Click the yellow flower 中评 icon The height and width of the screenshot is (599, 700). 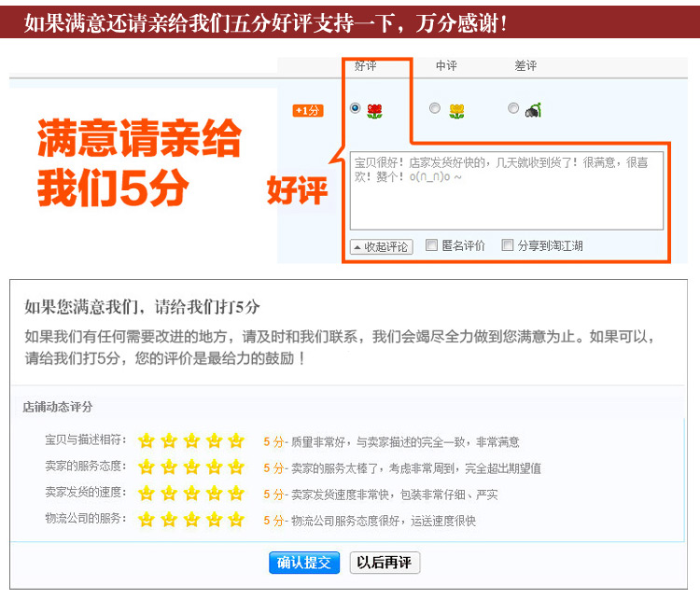(456, 111)
